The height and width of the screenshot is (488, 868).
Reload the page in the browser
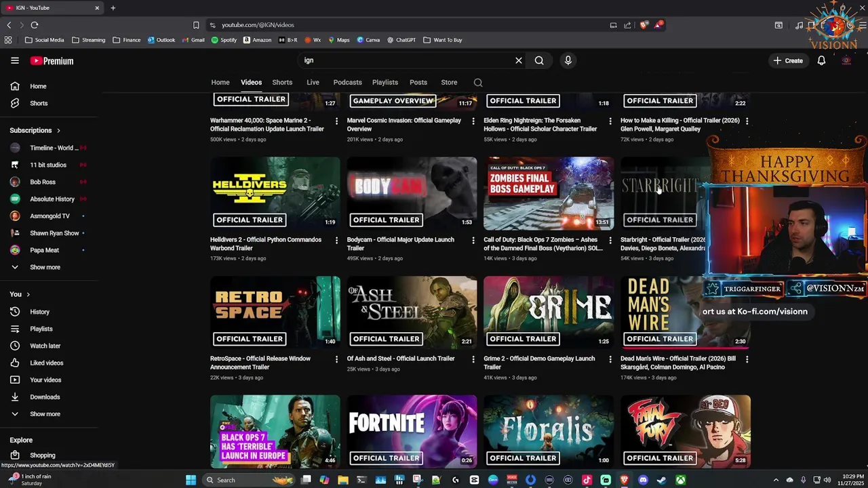(35, 25)
